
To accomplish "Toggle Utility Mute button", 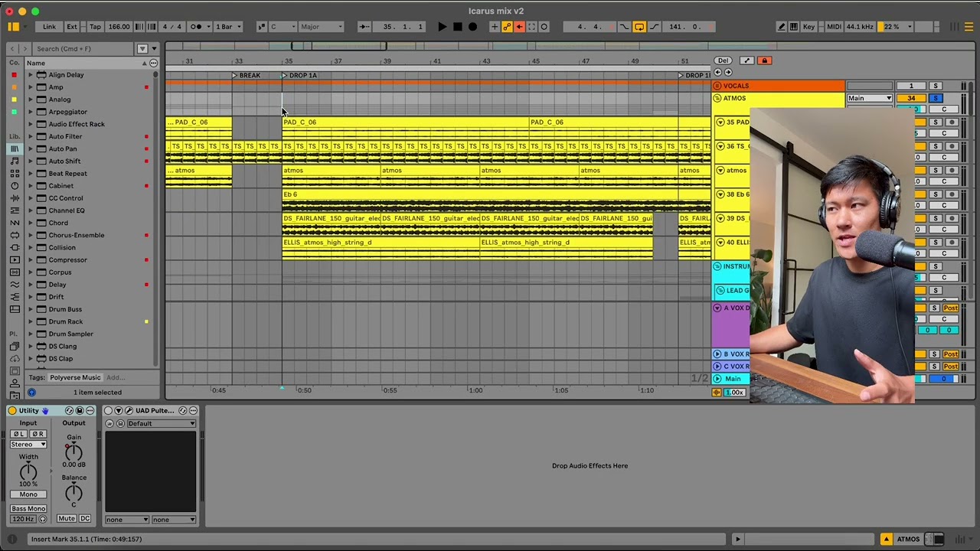I will click(67, 519).
